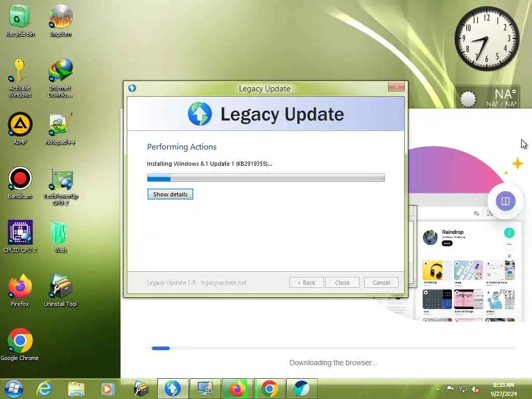Image resolution: width=532 pixels, height=399 pixels.
Task: Click the Downloading the browser text
Action: [x=334, y=363]
